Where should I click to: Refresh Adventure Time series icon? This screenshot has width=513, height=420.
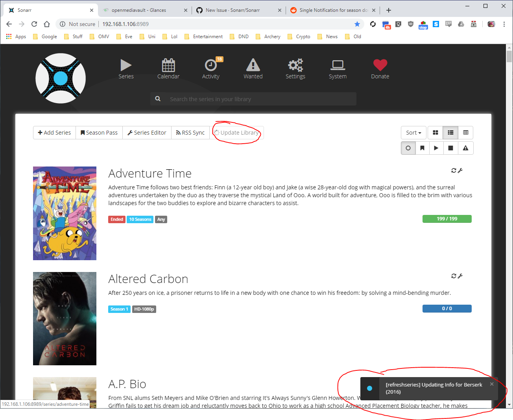point(454,170)
